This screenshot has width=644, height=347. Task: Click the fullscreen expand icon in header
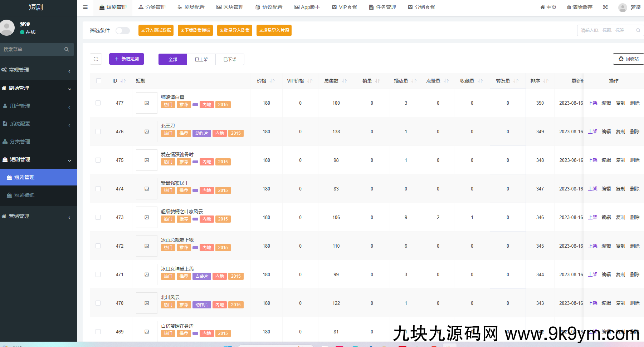click(605, 7)
